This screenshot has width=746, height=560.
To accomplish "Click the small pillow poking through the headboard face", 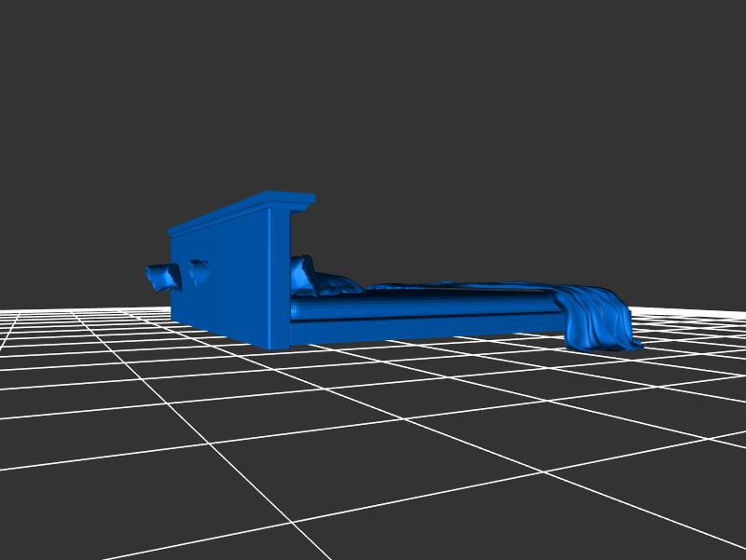I will [x=199, y=272].
